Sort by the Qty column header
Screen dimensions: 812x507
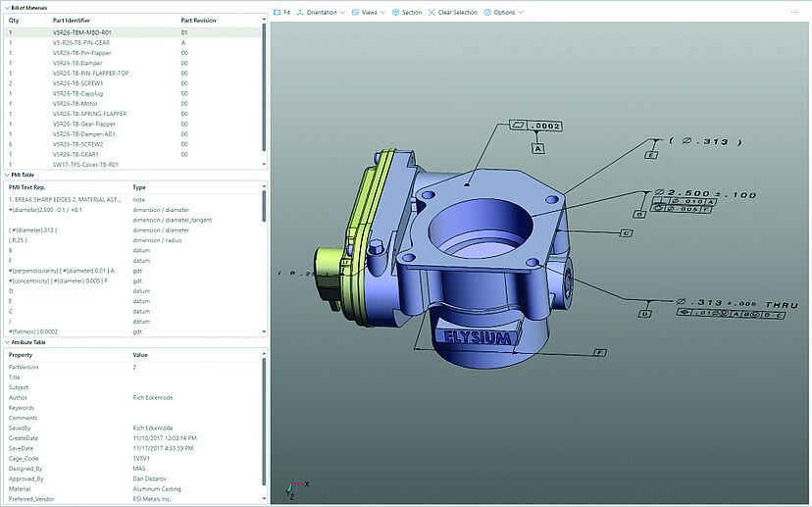pyautogui.click(x=14, y=21)
